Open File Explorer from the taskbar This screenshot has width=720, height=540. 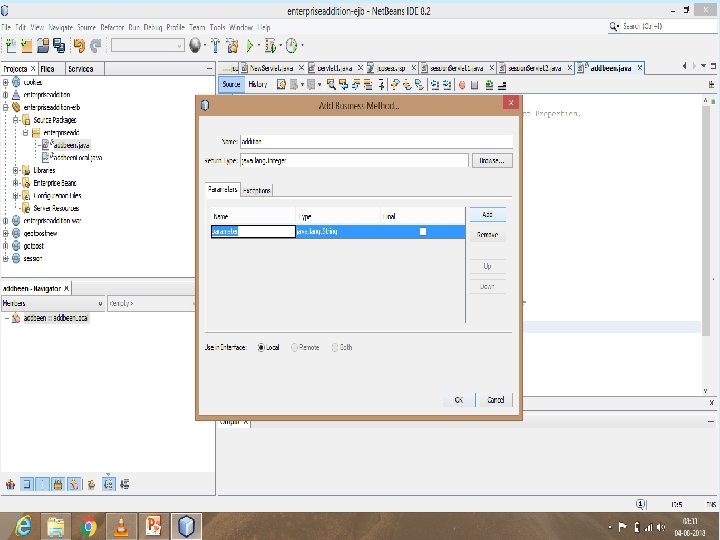(56, 526)
